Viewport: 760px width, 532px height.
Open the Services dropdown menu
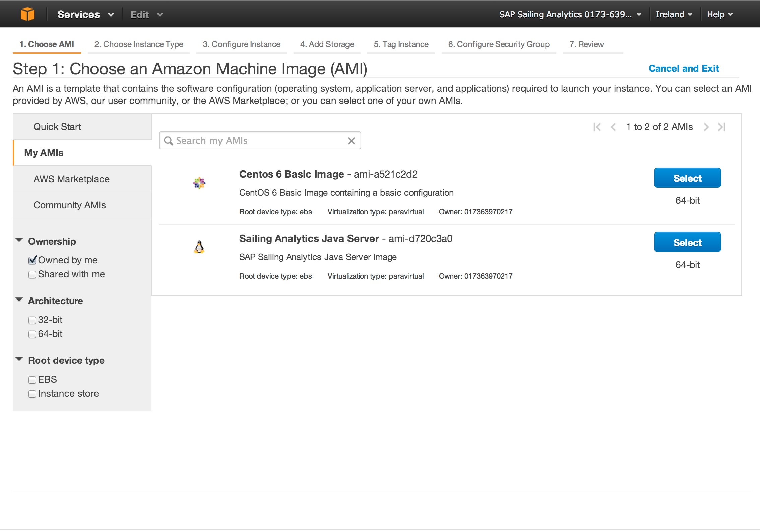pyautogui.click(x=85, y=14)
